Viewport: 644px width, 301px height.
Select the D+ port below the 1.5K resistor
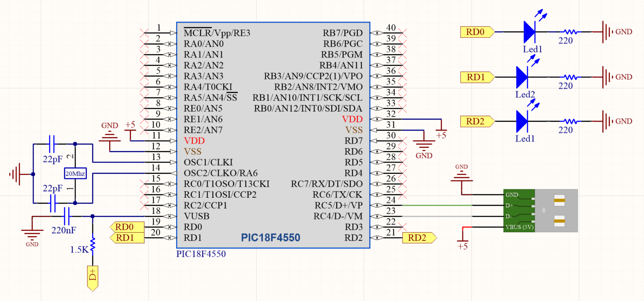pos(93,278)
